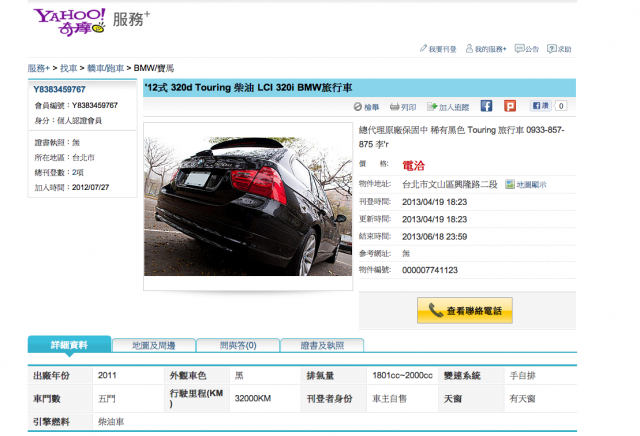Open 我要刊登 link with pencil icon
Image resolution: width=640 pixels, height=436 pixels.
tap(438, 49)
